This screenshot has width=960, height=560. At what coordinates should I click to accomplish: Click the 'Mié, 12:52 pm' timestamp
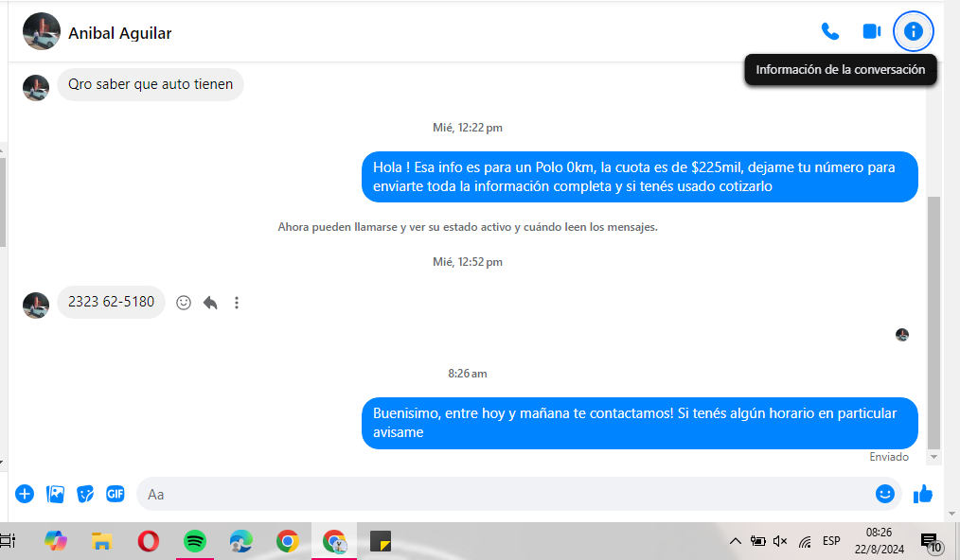(x=467, y=262)
